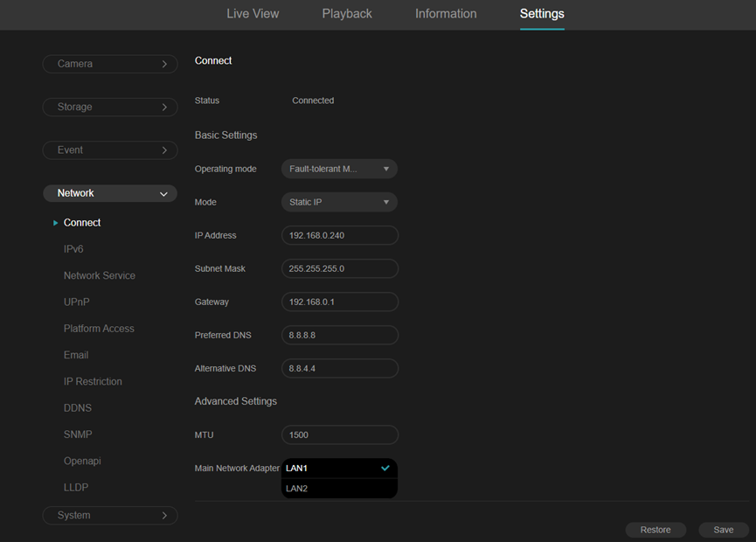Open the Email configuration page

(x=75, y=354)
